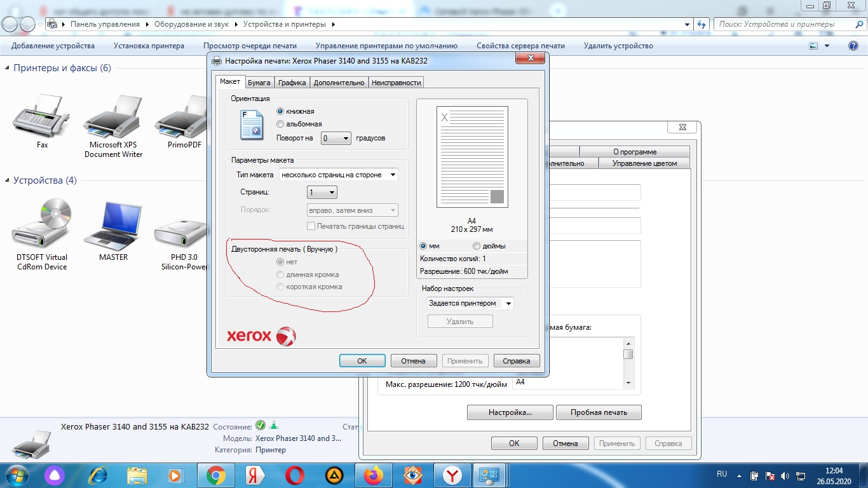Click OK in printer properties window

coord(514,444)
